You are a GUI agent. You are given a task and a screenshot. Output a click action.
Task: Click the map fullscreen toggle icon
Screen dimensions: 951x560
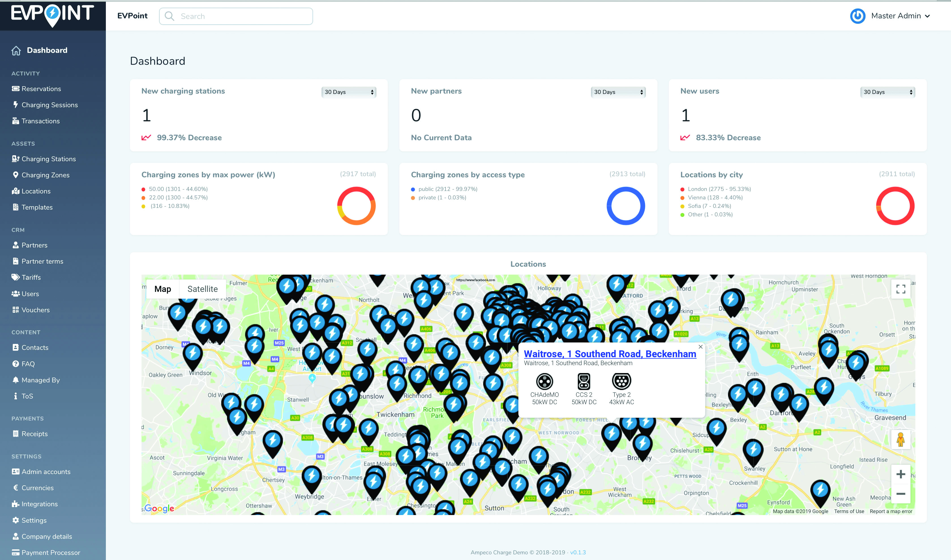(x=900, y=289)
